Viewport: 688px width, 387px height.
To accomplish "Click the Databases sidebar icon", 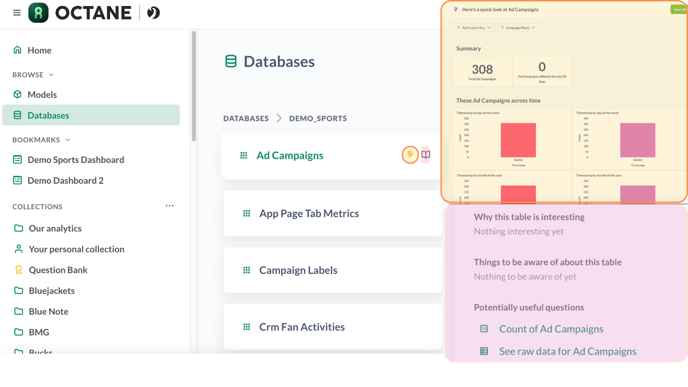I will tap(17, 115).
